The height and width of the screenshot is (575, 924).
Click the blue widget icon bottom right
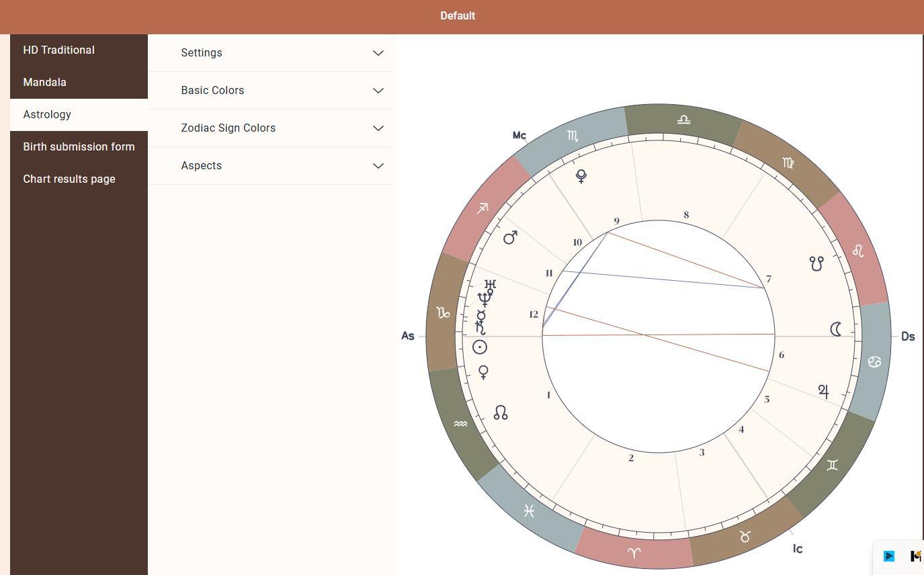click(x=889, y=556)
